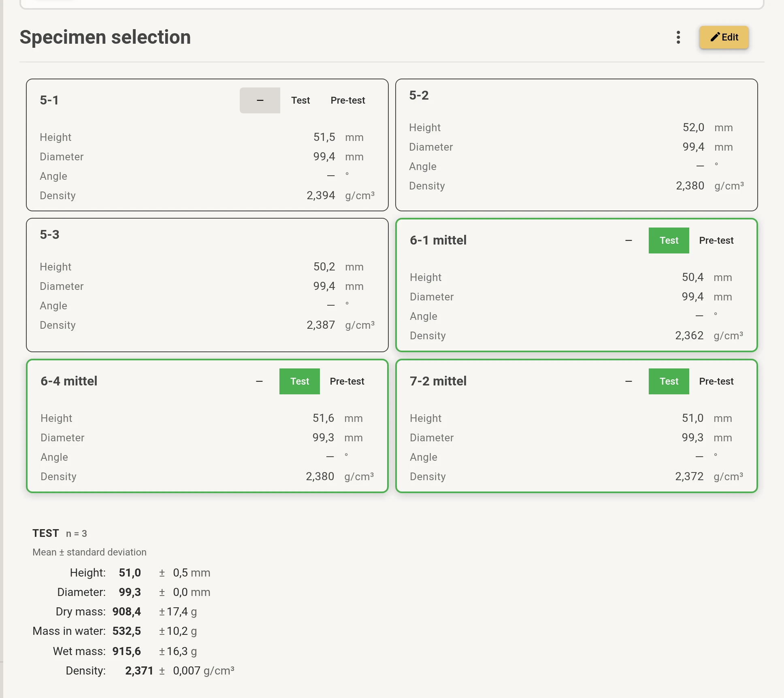Set 6-1 mittel to Pre-test

[x=716, y=240]
